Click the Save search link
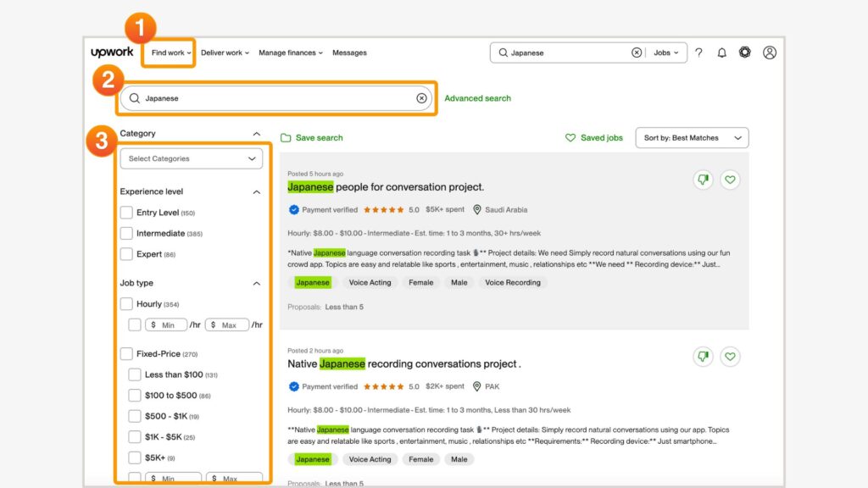Viewport: 868px width, 488px height. tap(319, 138)
